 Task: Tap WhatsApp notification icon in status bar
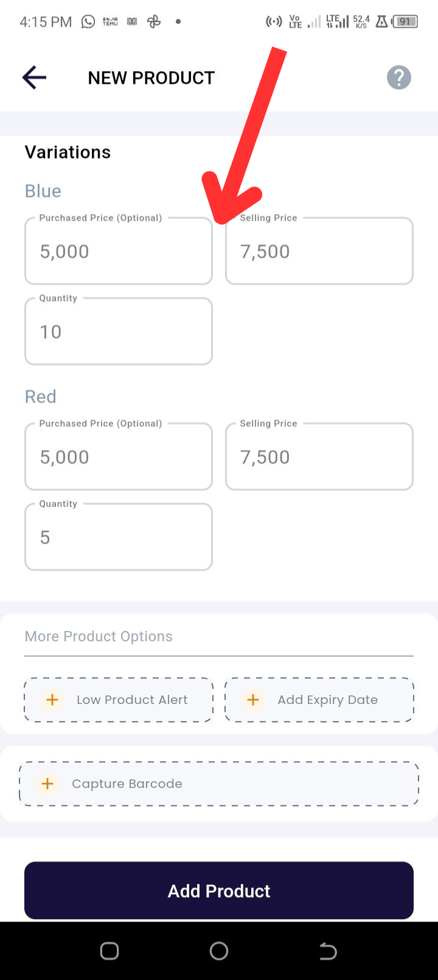(88, 22)
